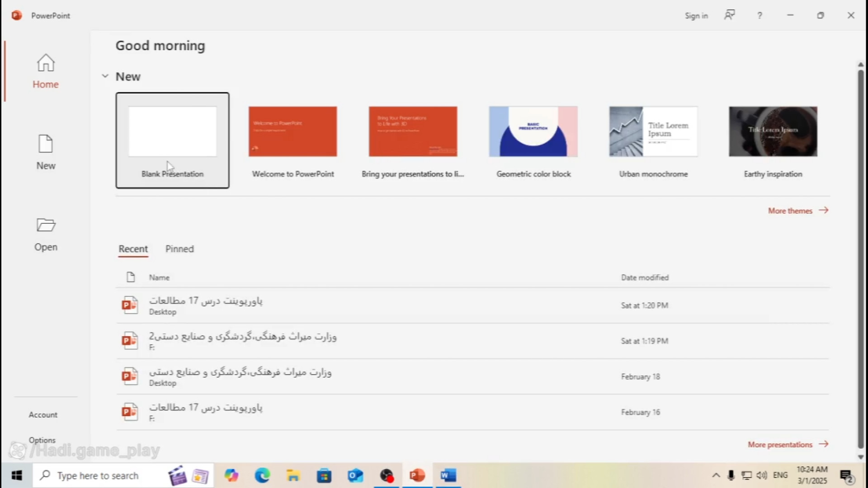Click the PowerPoint logo in title bar
Image resolution: width=868 pixels, height=488 pixels.
coord(17,15)
